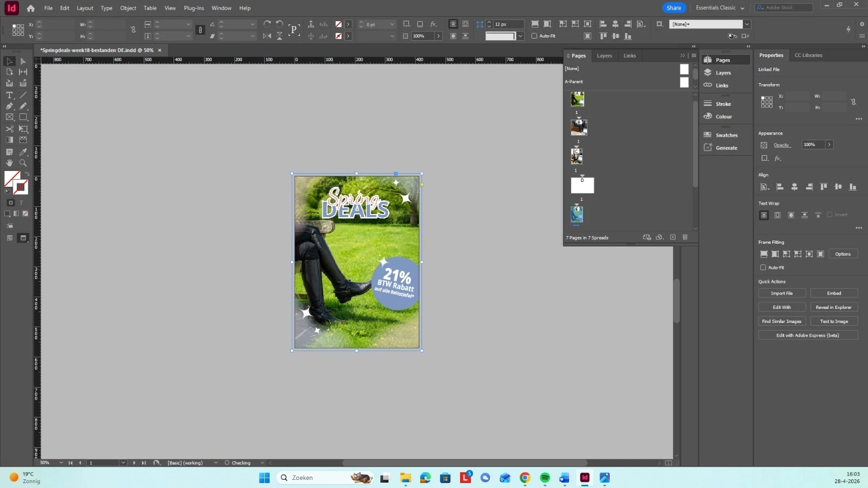Pick the Eyedropper tool
Viewport: 868px width, 488px height.
(x=23, y=152)
